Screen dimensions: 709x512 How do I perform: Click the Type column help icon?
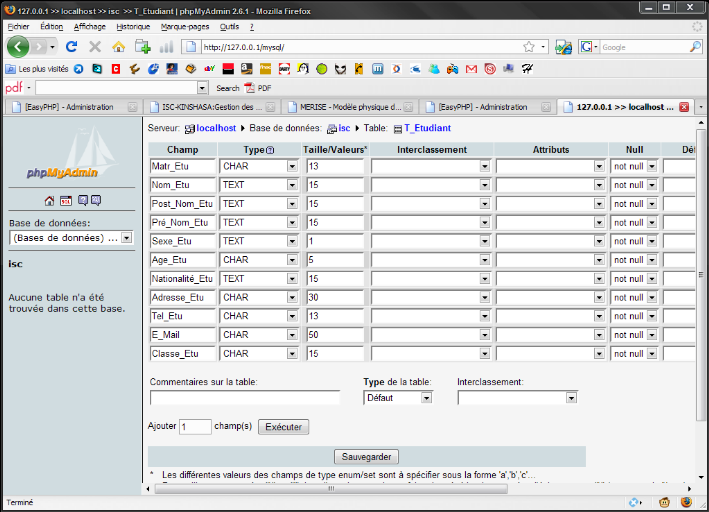coord(269,150)
